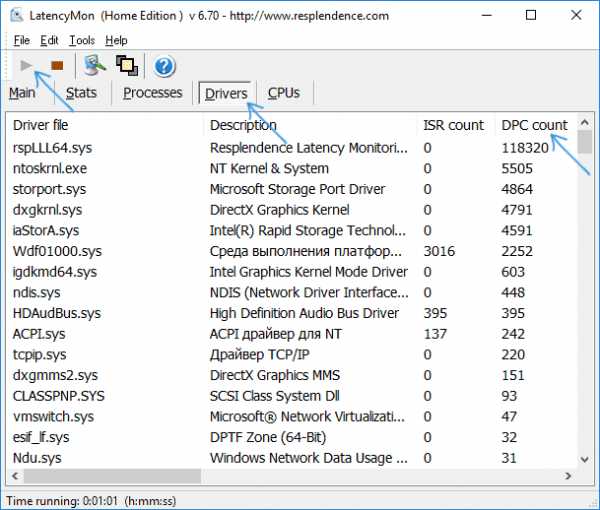This screenshot has width=600, height=510.
Task: Switch to the CPUs tab
Action: click(x=284, y=93)
